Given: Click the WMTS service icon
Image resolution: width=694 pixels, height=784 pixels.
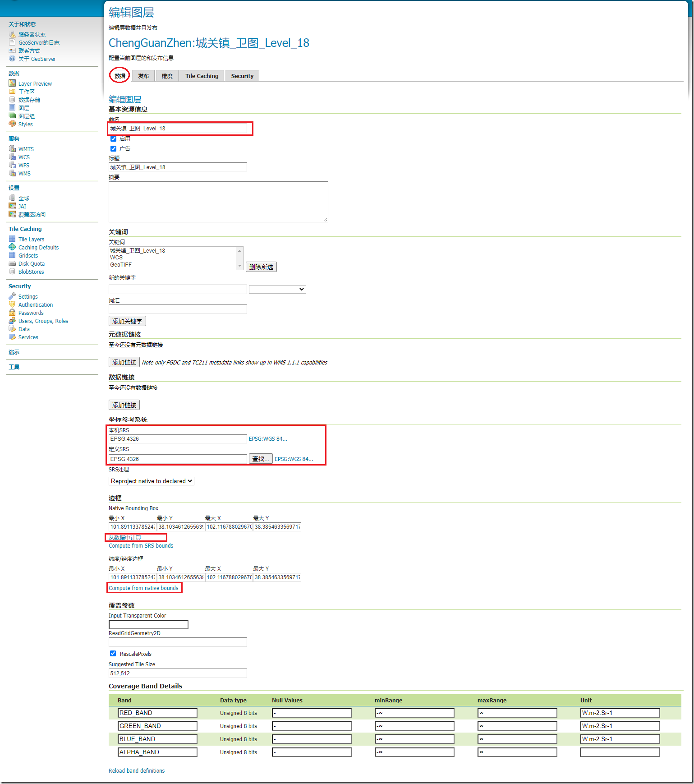Looking at the screenshot, I should pos(12,149).
